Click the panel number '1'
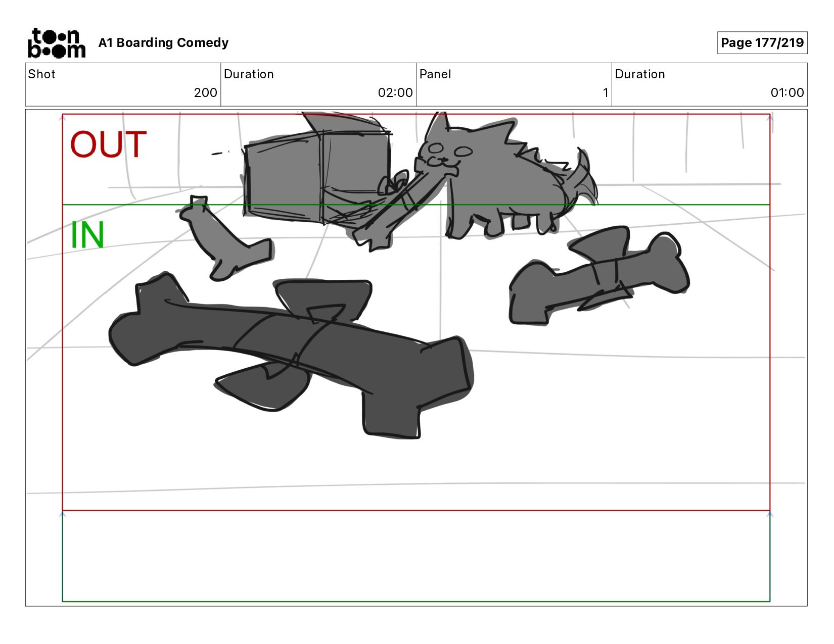Viewport: 834px width, 644px height. click(605, 93)
